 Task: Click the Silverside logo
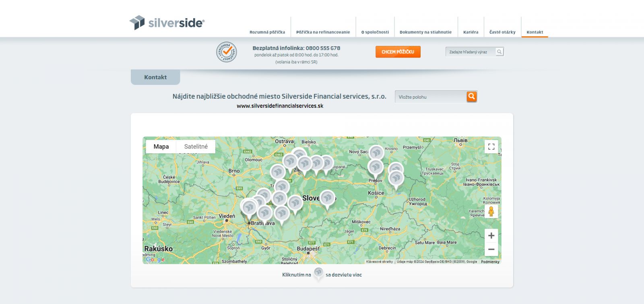[x=167, y=23]
